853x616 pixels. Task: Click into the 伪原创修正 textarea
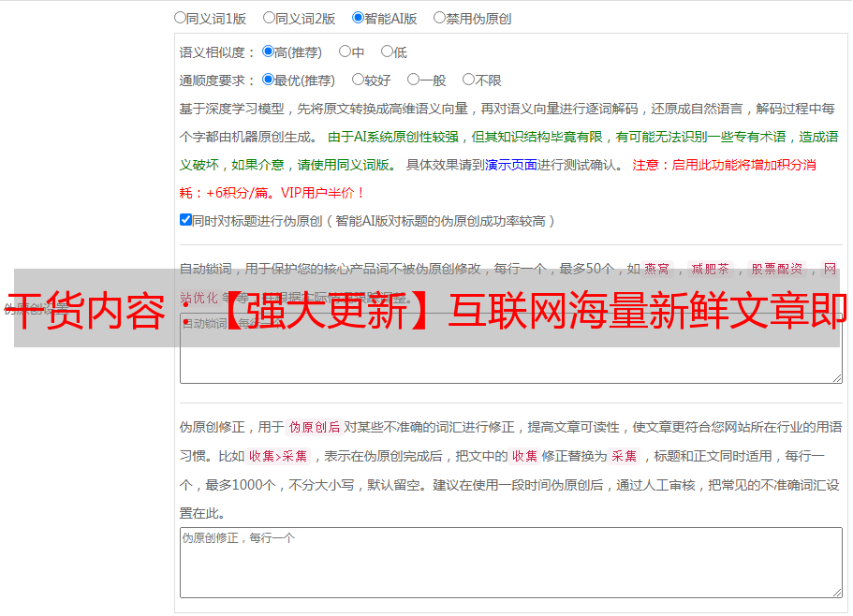(511, 563)
